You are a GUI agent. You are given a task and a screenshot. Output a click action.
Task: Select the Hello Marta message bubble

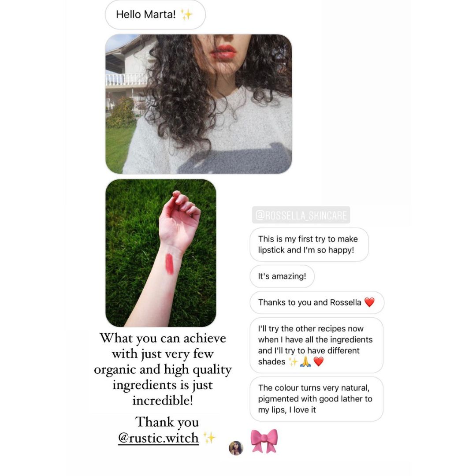point(155,15)
